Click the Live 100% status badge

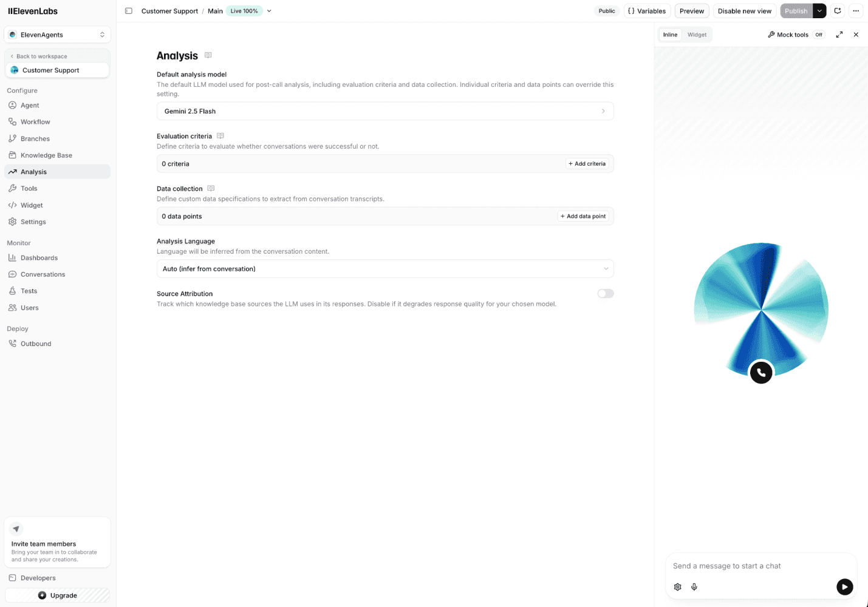click(x=244, y=11)
